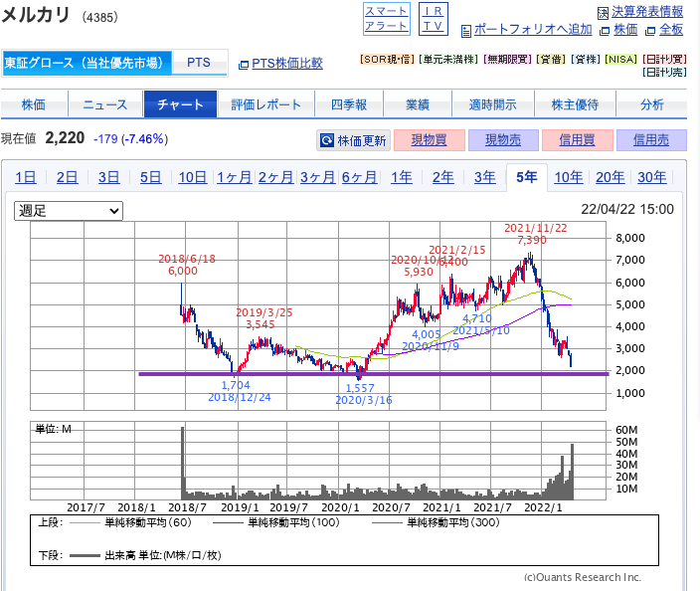
Task: Click the 1,704 low label on chart
Action: (x=236, y=385)
